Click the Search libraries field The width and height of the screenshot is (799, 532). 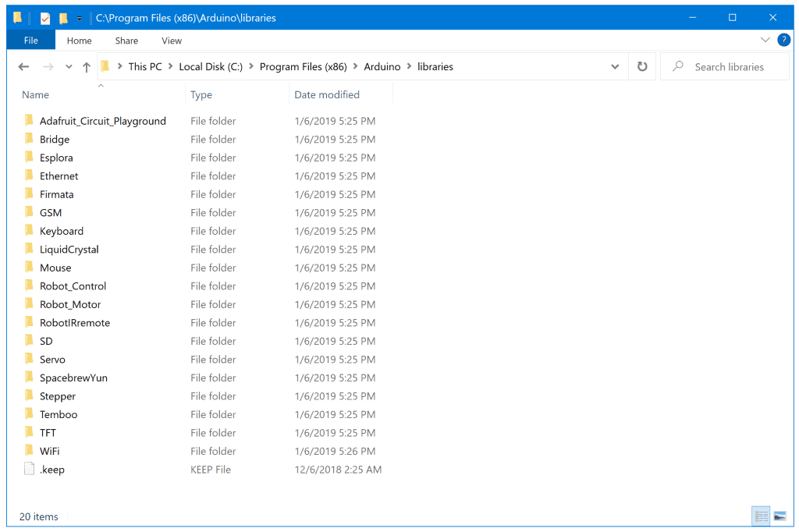[x=725, y=67]
